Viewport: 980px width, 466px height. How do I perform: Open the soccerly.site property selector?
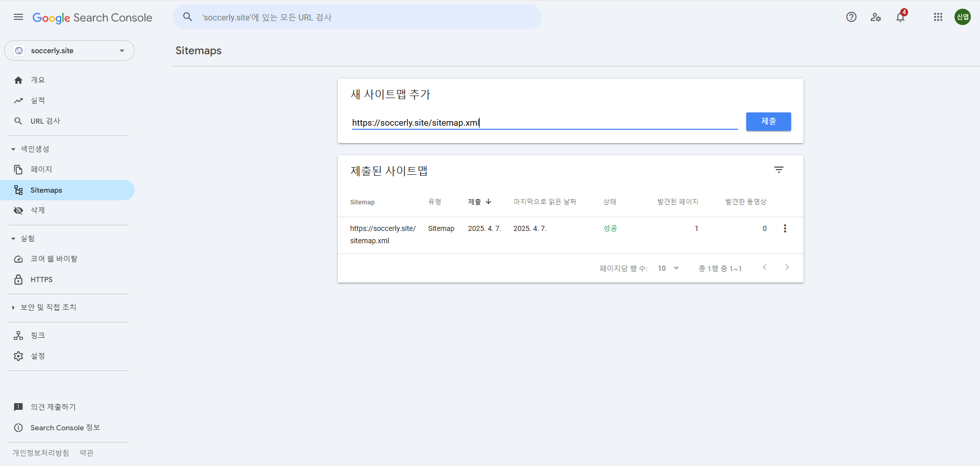pos(69,51)
